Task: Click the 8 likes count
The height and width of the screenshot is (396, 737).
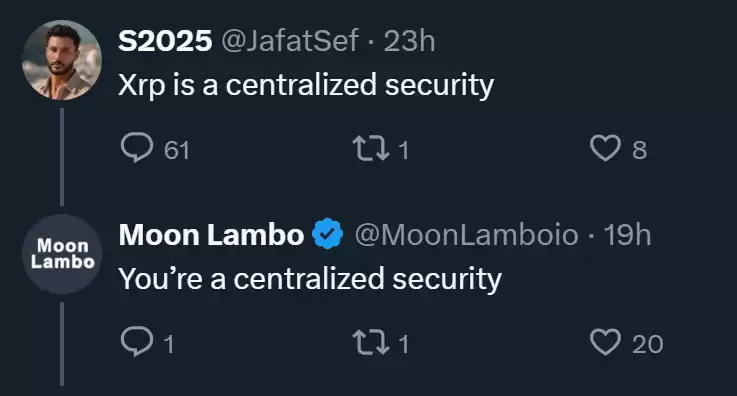Action: point(639,150)
